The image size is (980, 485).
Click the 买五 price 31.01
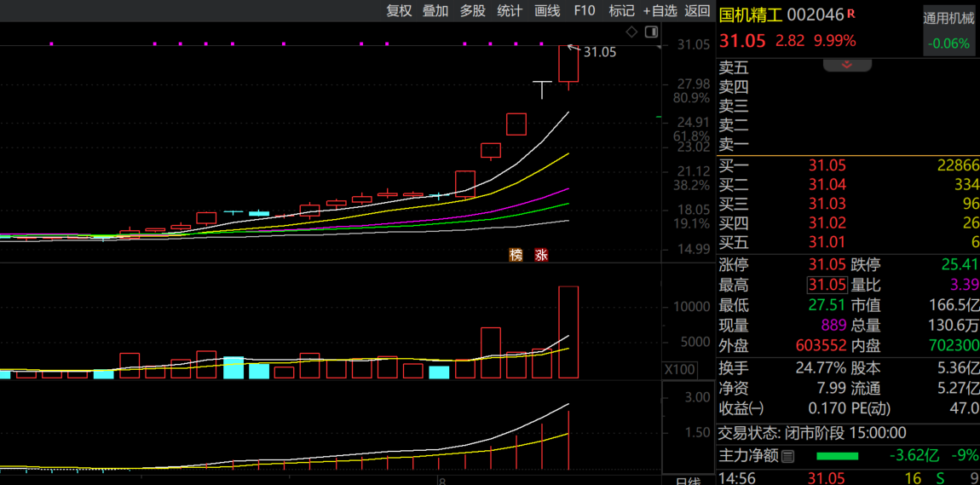click(x=827, y=242)
